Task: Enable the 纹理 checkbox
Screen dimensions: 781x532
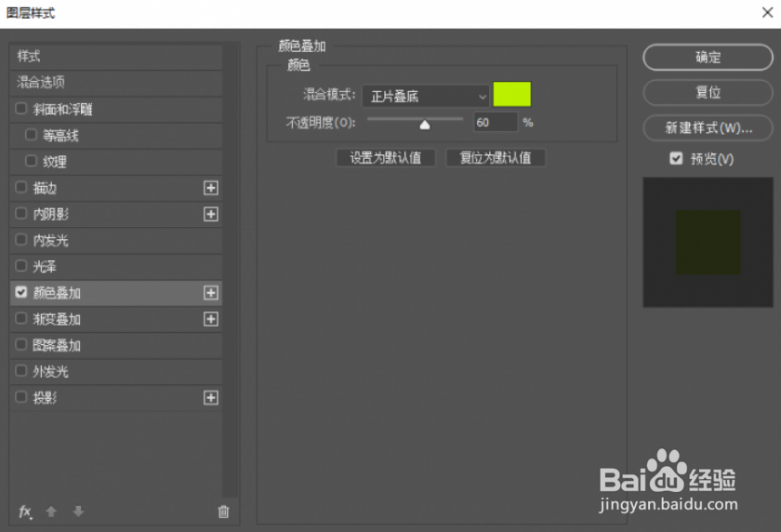Action: (x=31, y=161)
